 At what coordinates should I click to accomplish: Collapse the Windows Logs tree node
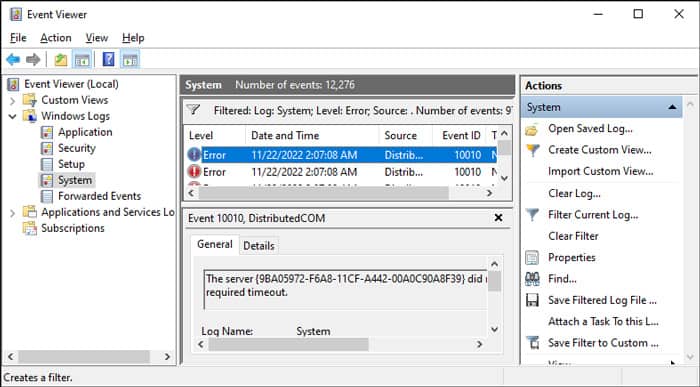pyautogui.click(x=12, y=117)
